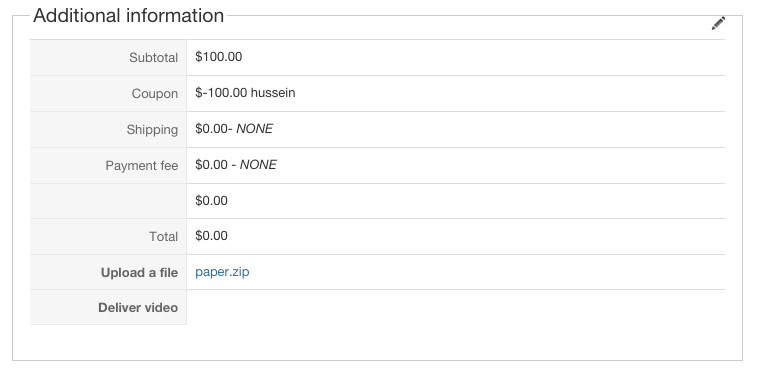Select the Total label cell
The width and height of the screenshot is (766, 374).
108,237
